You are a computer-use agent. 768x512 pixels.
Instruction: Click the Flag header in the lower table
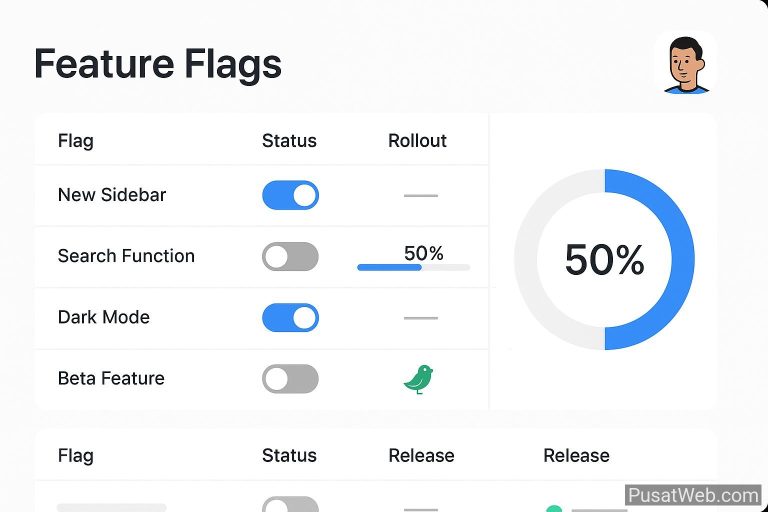tap(75, 456)
